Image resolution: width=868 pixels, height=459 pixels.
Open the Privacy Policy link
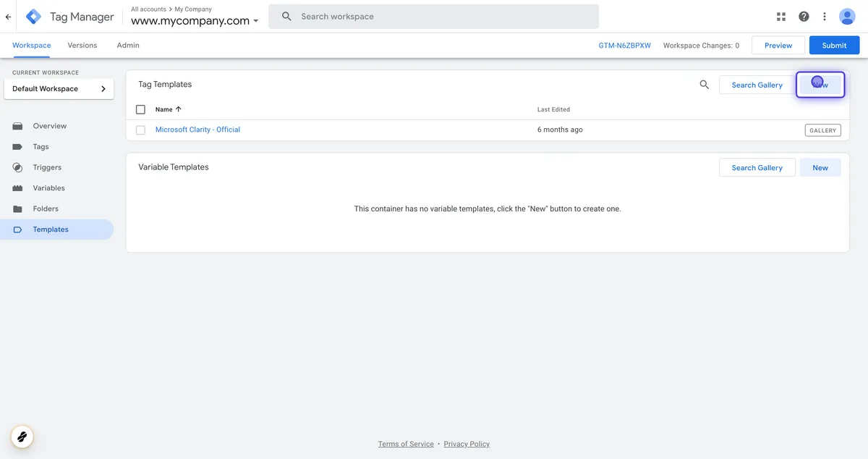(x=467, y=444)
